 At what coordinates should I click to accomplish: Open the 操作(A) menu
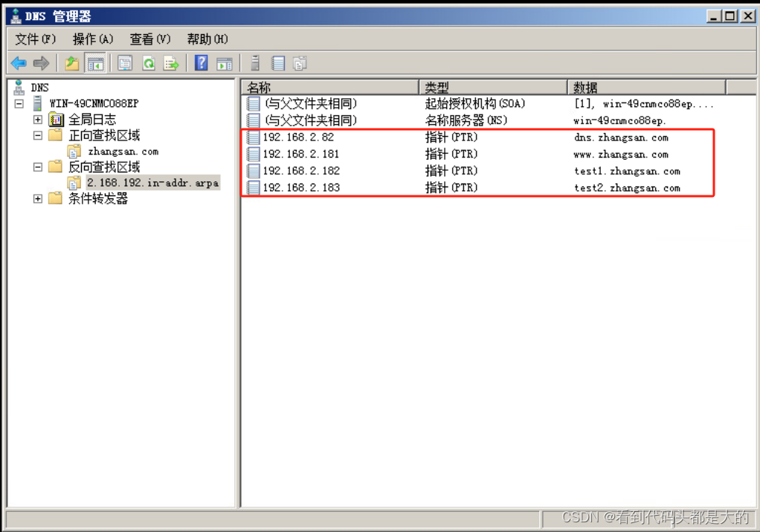click(92, 39)
